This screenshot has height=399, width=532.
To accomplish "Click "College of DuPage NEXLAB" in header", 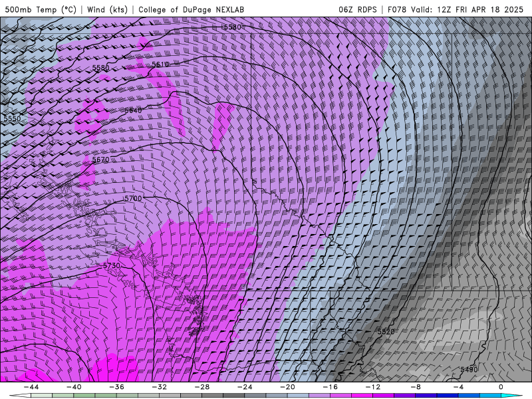I will pos(191,9).
